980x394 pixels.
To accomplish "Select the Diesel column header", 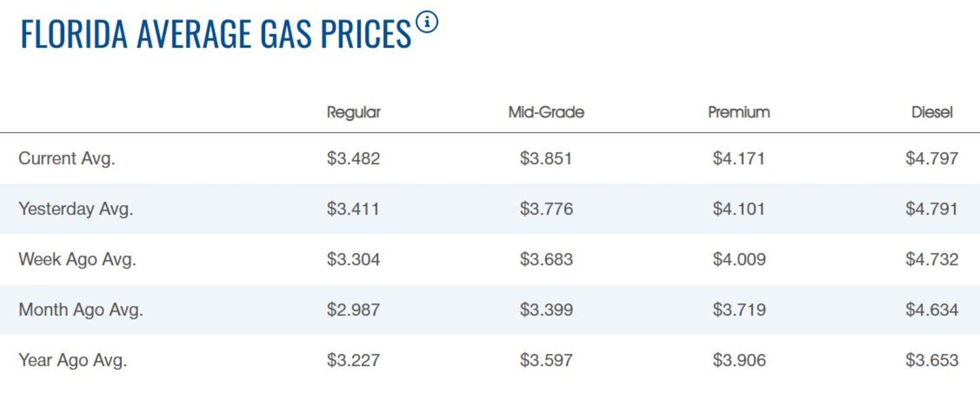I will pyautogui.click(x=932, y=112).
